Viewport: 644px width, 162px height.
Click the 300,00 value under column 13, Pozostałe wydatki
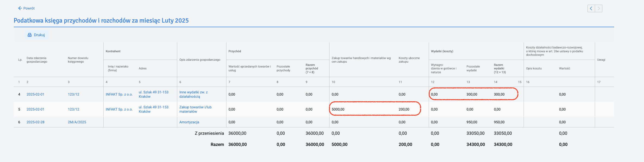point(472,94)
